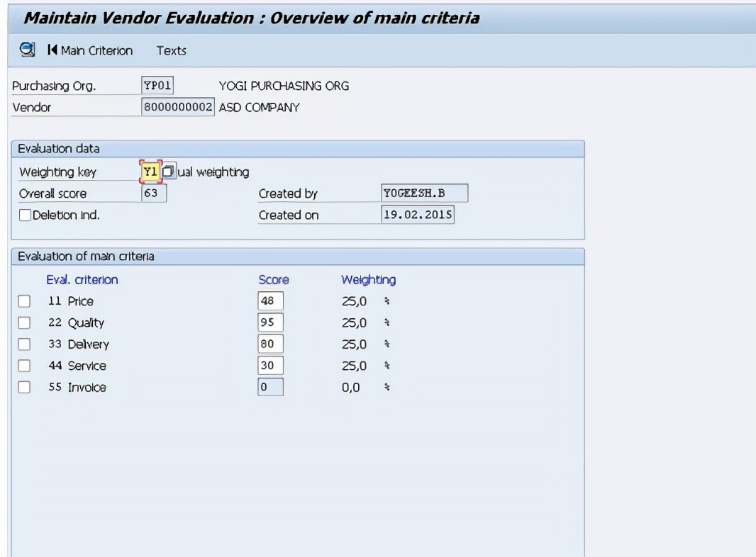
Task: Open the Texts button
Action: (x=171, y=50)
